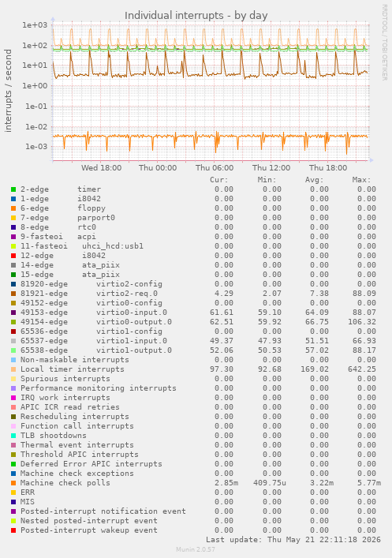Screen dimensions: 392x558
Task: Click the Individual interrupts - by day title
Action: [196, 16]
